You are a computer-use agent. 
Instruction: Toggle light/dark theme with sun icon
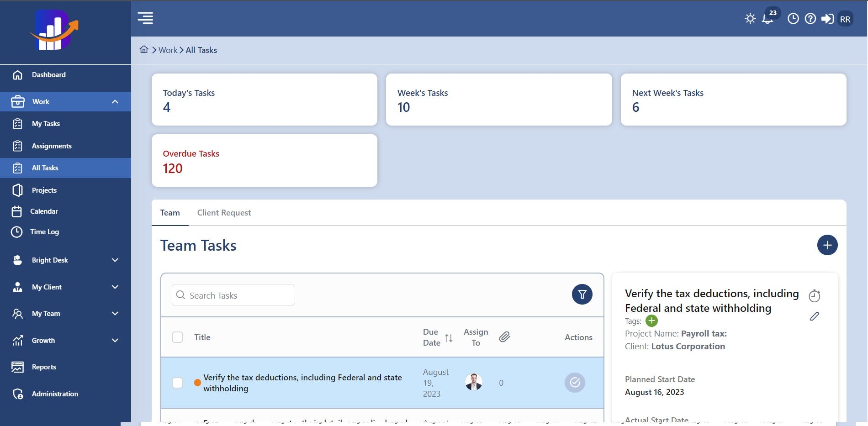click(750, 18)
